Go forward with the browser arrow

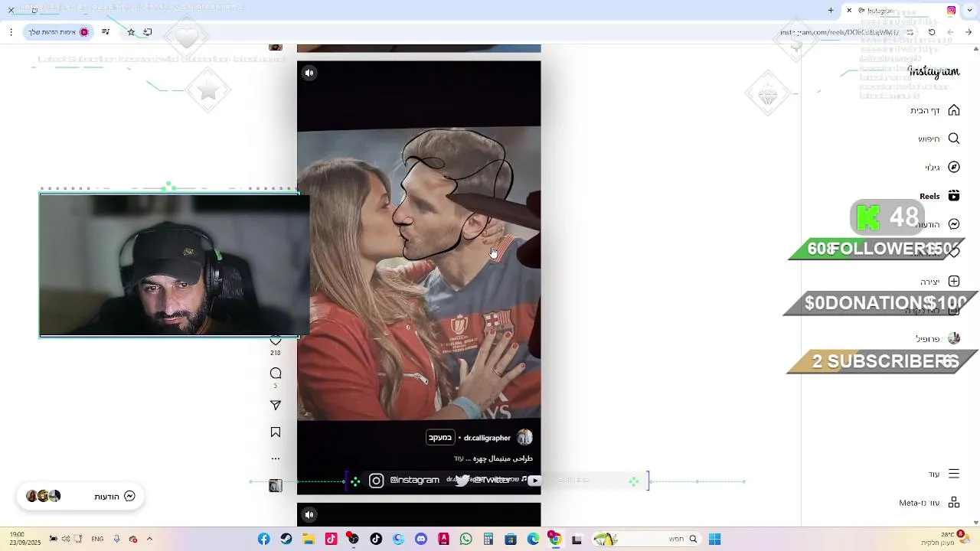[950, 32]
